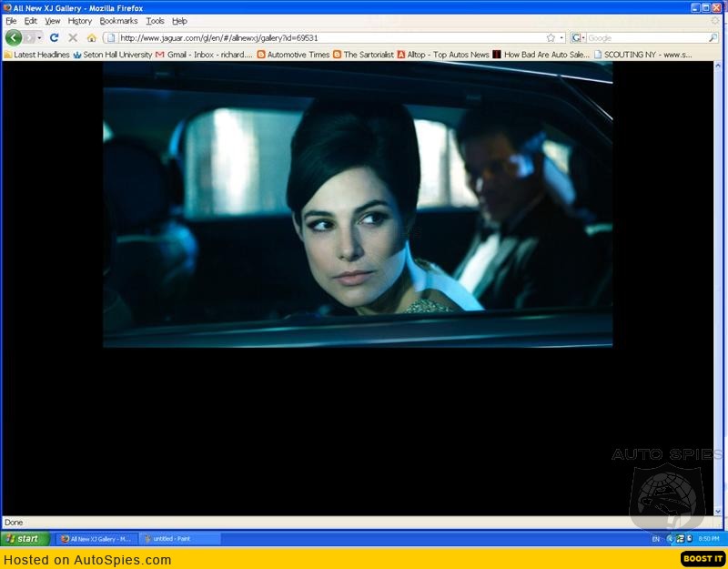Open the Bookmarks menu
Viewport: 728px width, 569px height.
[x=118, y=21]
